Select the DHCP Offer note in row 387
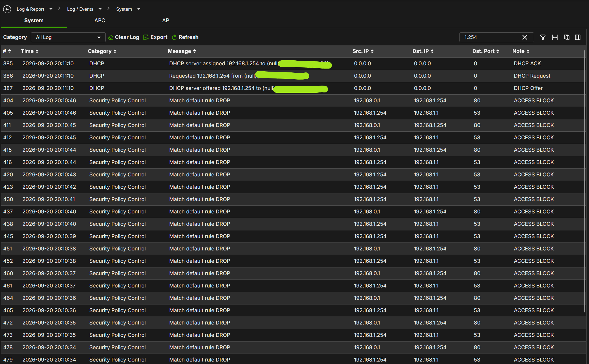Screen dimensions: 589x364 tap(528, 88)
